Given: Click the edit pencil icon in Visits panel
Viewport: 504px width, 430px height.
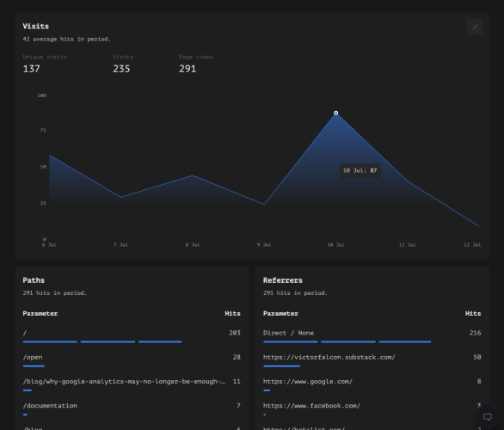Looking at the screenshot, I should tap(475, 27).
